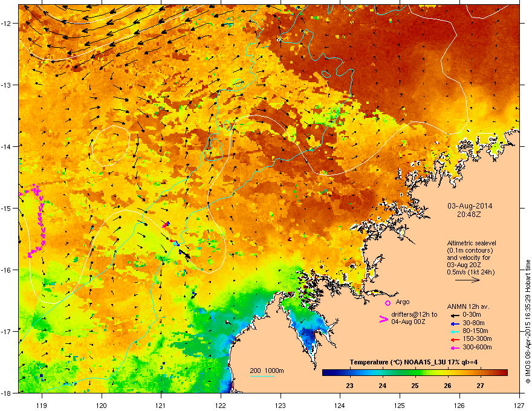Click the "300-600m" depth label

(477, 347)
